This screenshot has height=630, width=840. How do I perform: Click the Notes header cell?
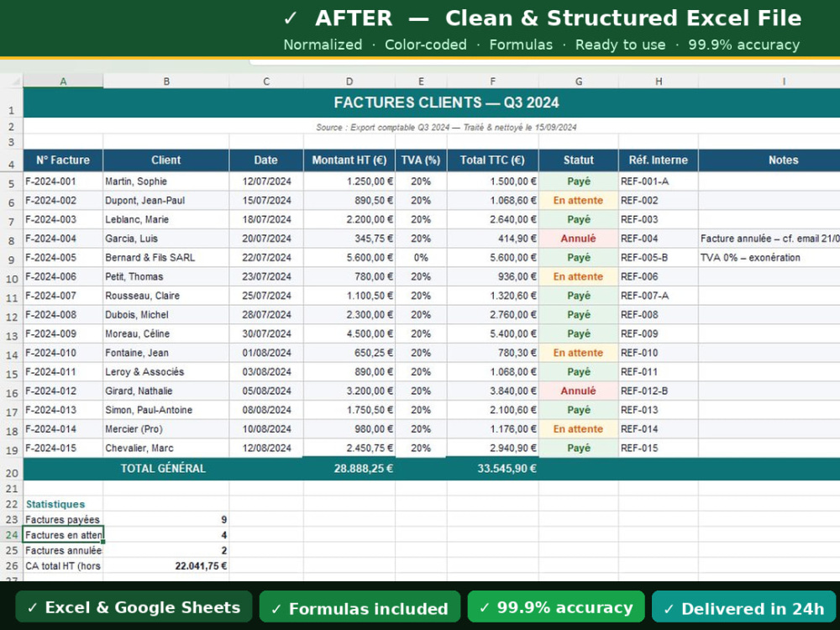click(769, 160)
